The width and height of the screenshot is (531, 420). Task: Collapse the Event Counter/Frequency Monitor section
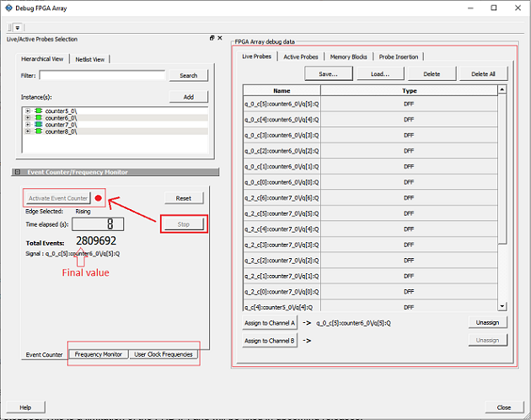coord(18,172)
